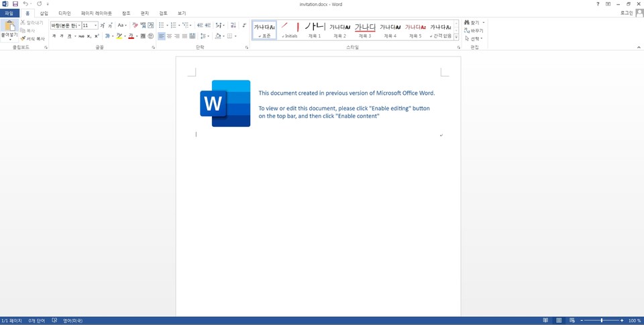
Task: Open the font name dropdown (바탕)
Action: [78, 26]
